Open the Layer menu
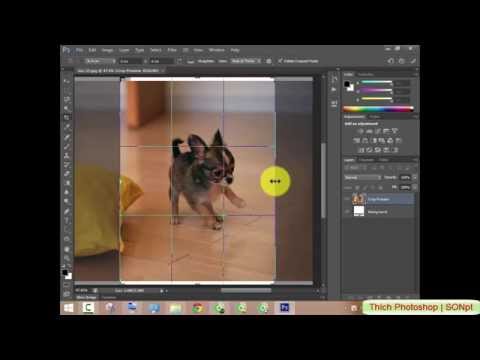480x360 pixels. 124,50
